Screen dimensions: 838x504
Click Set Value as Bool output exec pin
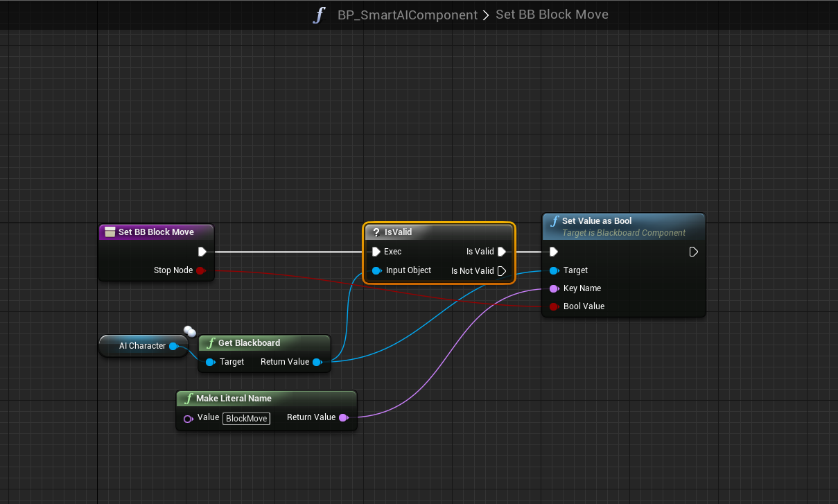click(693, 252)
